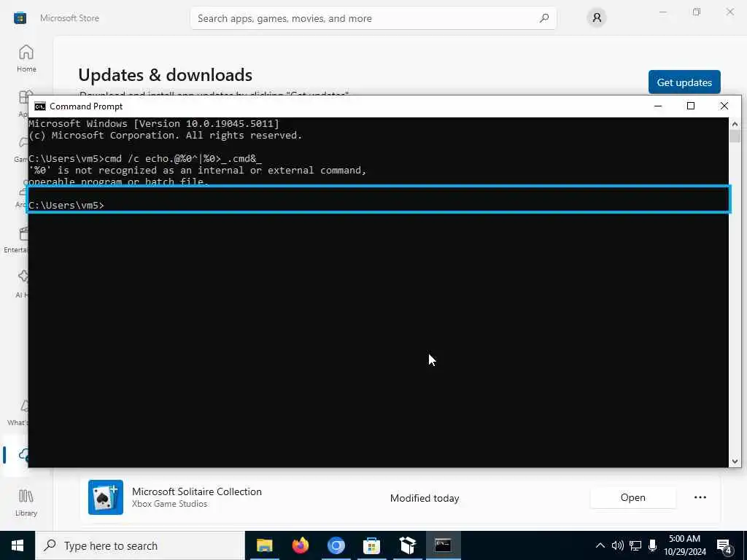747x560 pixels.
Task: Close the Command Prompt window
Action: pos(724,106)
